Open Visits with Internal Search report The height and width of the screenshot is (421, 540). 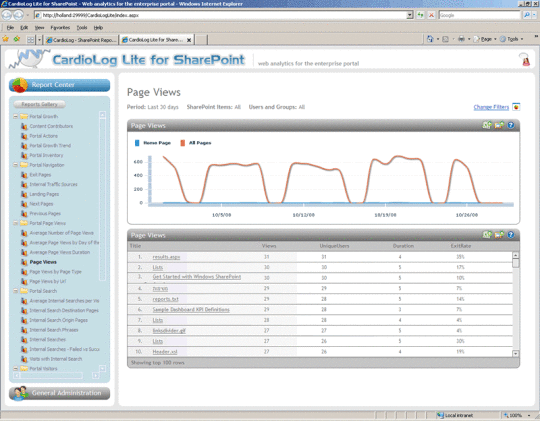(56, 359)
